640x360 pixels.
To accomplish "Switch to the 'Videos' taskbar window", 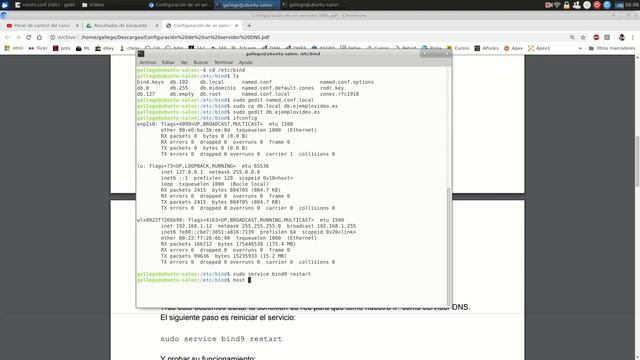I will (93, 5).
